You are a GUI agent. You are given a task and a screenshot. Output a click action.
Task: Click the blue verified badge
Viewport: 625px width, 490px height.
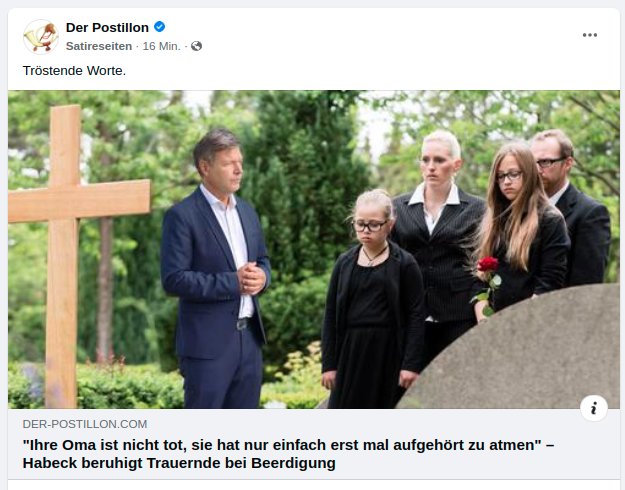[159, 27]
